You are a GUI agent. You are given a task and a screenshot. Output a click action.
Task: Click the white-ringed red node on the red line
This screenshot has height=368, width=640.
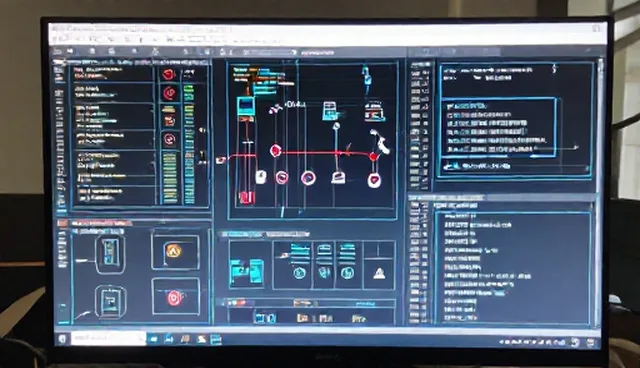[276, 151]
